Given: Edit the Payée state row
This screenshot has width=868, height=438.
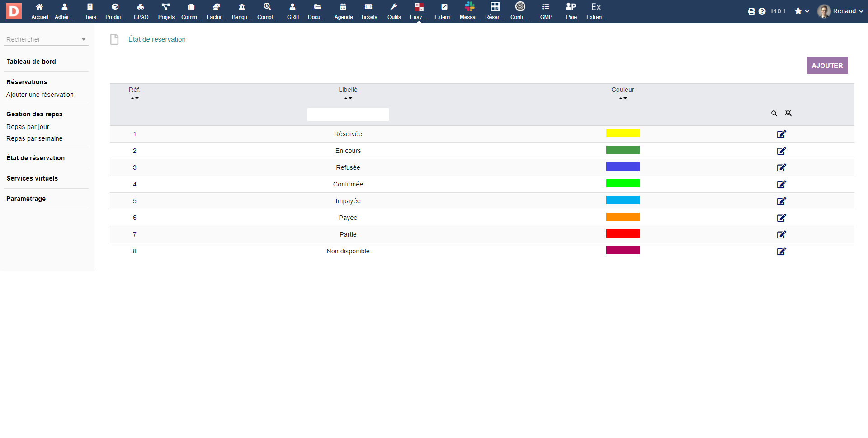Looking at the screenshot, I should click(781, 218).
